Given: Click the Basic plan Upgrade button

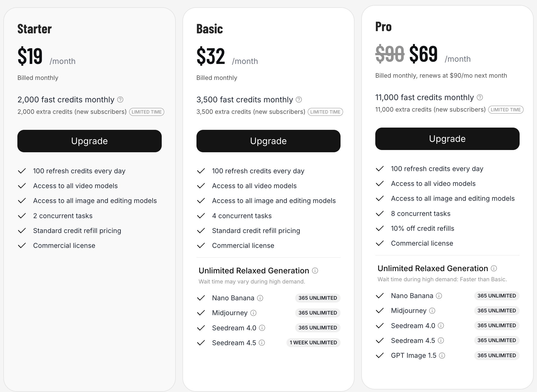Looking at the screenshot, I should coord(268,141).
